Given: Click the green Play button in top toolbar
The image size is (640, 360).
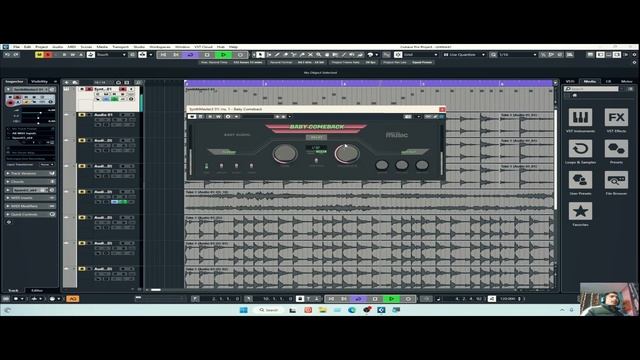Looking at the screenshot, I should click(x=223, y=55).
